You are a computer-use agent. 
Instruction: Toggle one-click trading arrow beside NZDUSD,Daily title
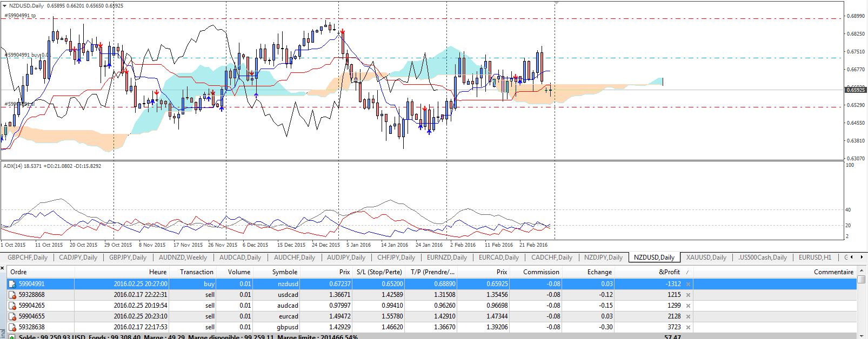coord(5,5)
